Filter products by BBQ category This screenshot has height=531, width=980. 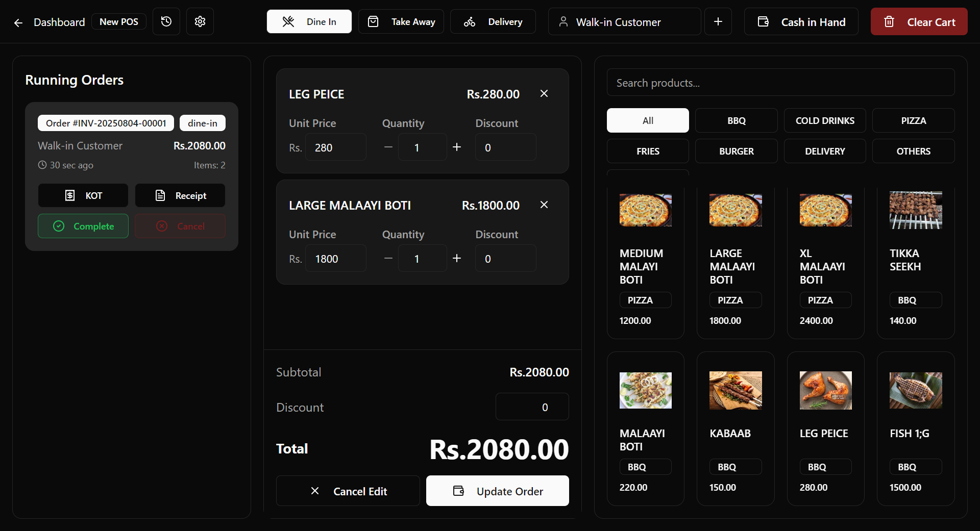pos(736,120)
